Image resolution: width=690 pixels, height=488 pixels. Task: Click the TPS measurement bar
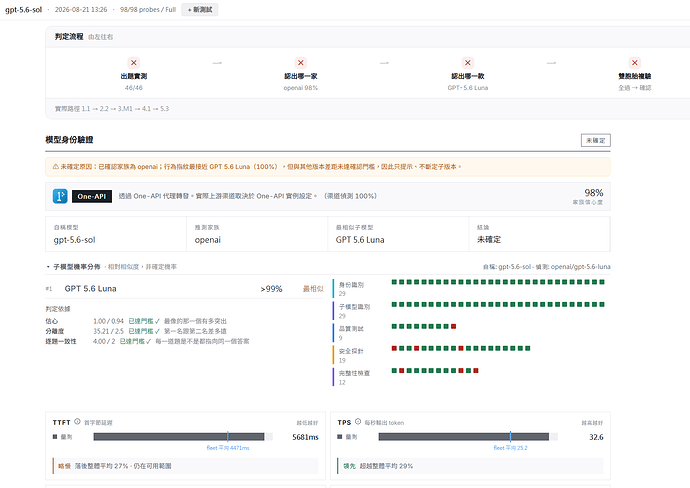pyautogui.click(x=468, y=437)
